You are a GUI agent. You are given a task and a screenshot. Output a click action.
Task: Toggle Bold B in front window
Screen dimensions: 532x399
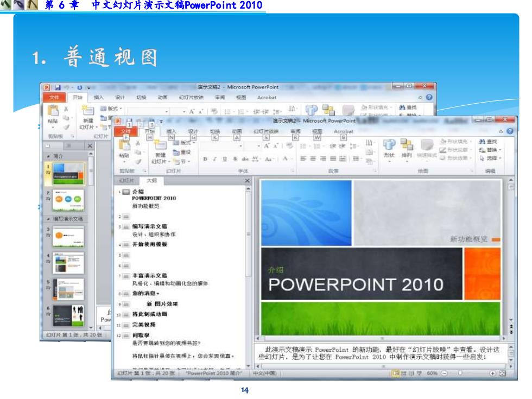coord(205,159)
